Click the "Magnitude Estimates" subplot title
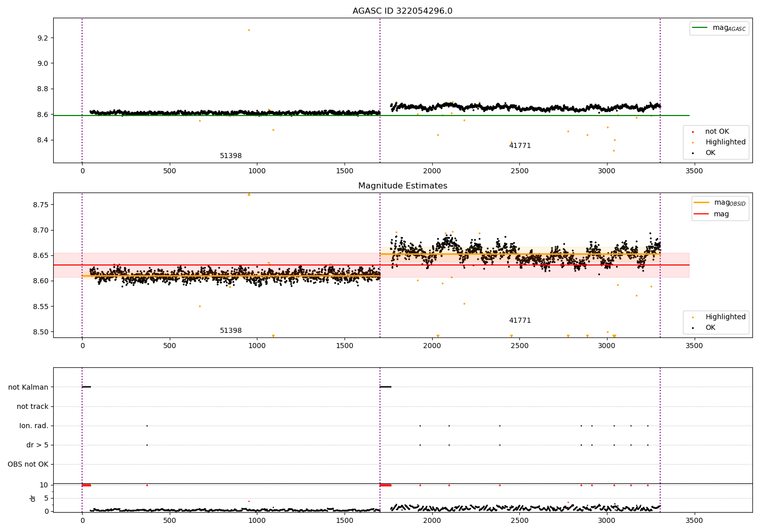The height and width of the screenshot is (532, 760). coord(402,186)
